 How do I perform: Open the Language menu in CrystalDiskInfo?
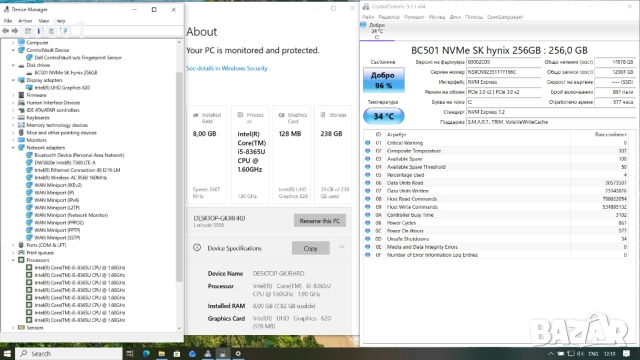click(504, 17)
